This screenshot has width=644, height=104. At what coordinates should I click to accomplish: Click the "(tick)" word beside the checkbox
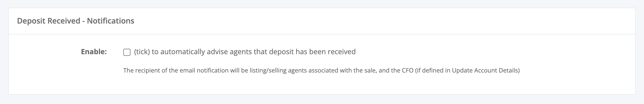coord(142,52)
